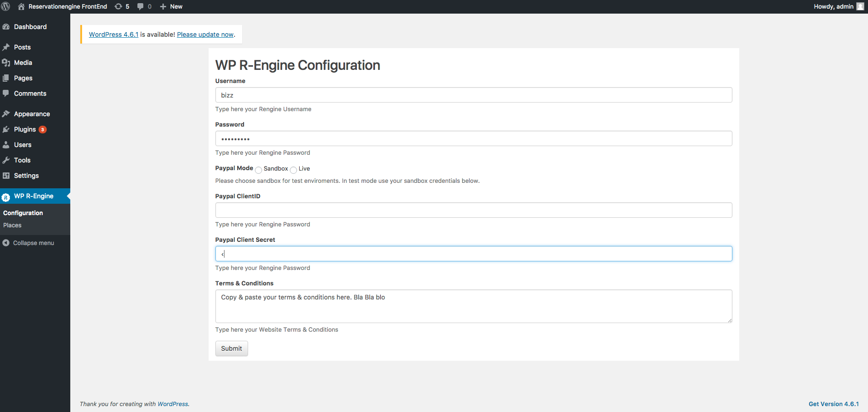868x412 pixels.
Task: Open the Posts menu
Action: click(22, 47)
